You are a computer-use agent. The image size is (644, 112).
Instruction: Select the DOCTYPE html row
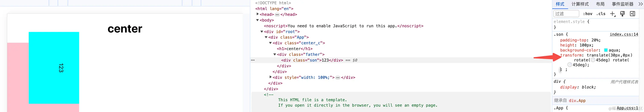pos(273,3)
